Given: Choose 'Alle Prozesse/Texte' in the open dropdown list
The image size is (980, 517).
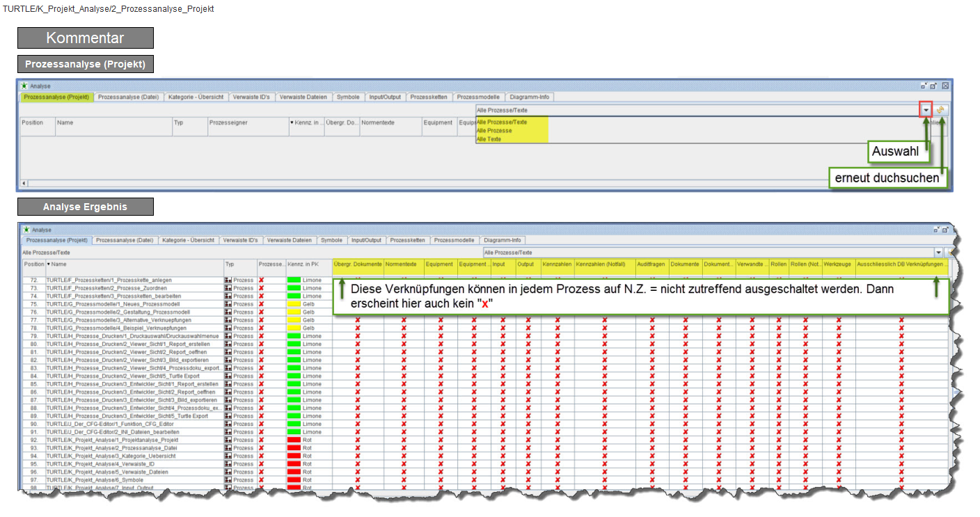Looking at the screenshot, I should tap(512, 122).
